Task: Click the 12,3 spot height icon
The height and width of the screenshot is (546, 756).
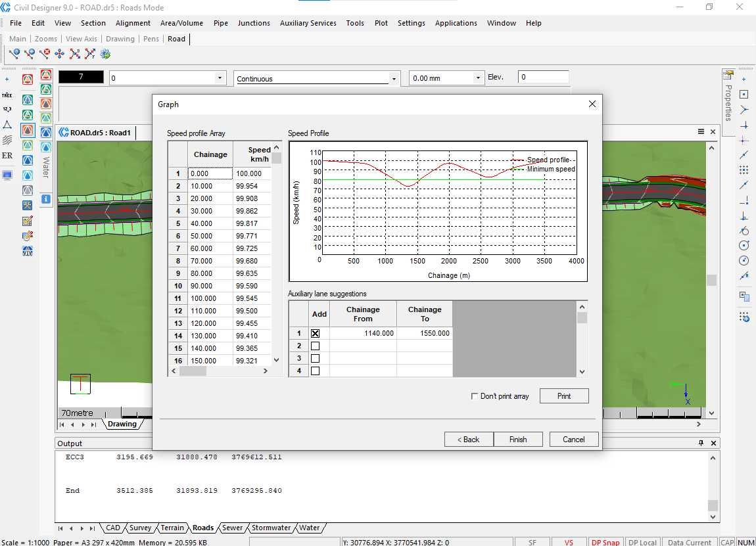Action: pos(7,109)
